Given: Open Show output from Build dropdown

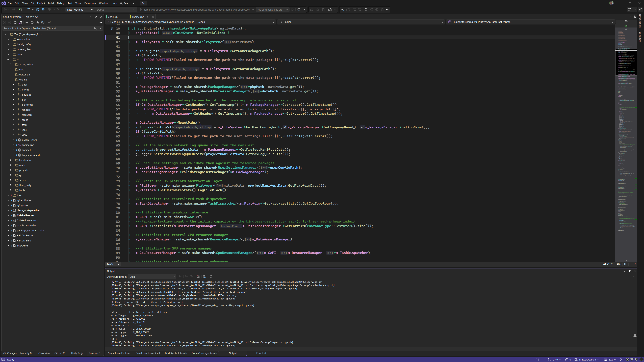Looking at the screenshot, I should 152,276.
